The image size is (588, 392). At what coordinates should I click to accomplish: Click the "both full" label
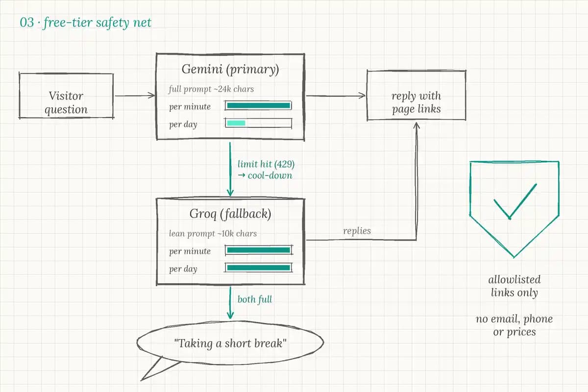point(255,299)
